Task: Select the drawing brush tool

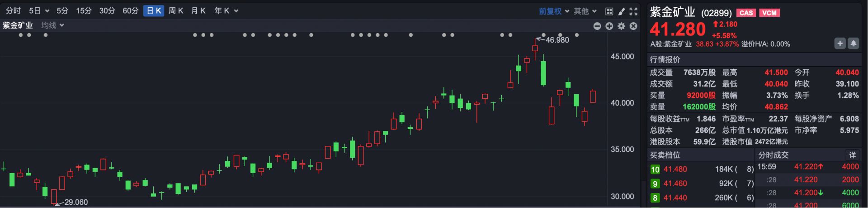Action: click(621, 11)
